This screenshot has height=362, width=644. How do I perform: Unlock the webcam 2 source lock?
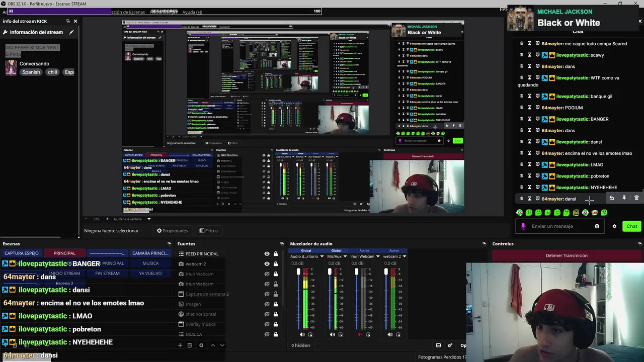coord(276,264)
